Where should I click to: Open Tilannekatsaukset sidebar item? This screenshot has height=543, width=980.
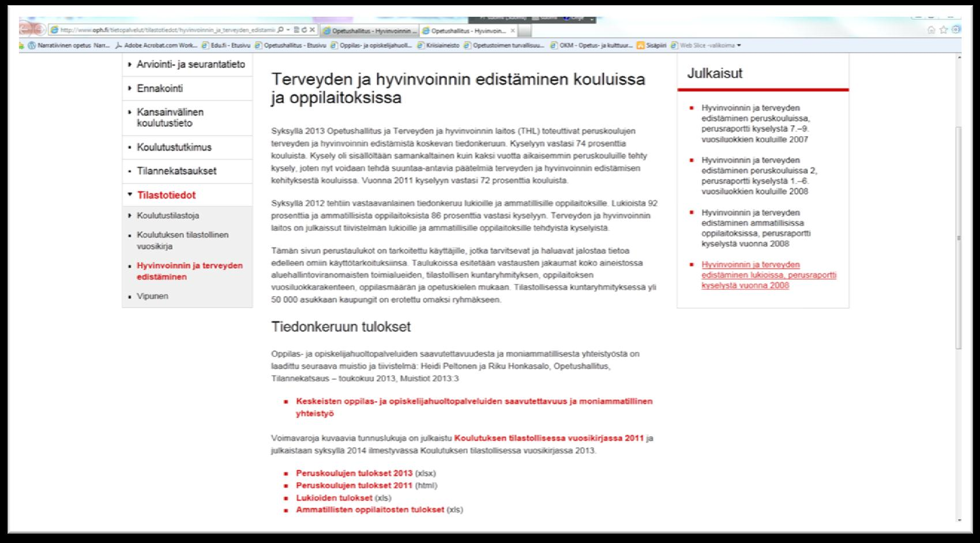coord(187,171)
